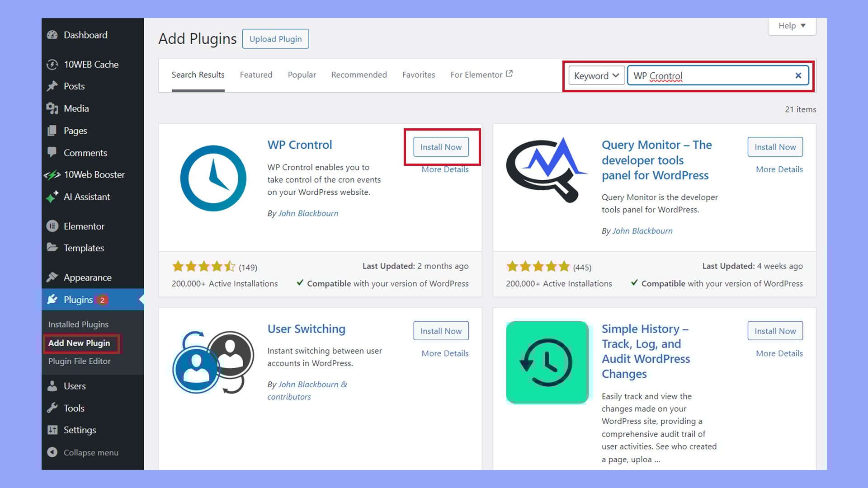
Task: Click the Appearance paintbrush icon
Action: [x=52, y=277]
